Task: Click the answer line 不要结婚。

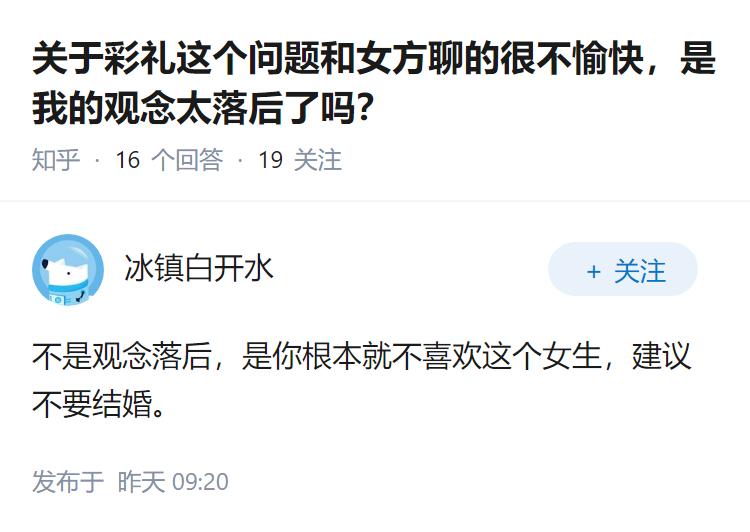Action: point(97,406)
